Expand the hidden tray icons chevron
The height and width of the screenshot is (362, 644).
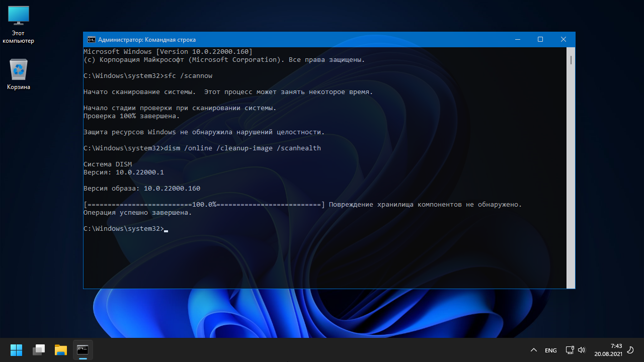534,350
